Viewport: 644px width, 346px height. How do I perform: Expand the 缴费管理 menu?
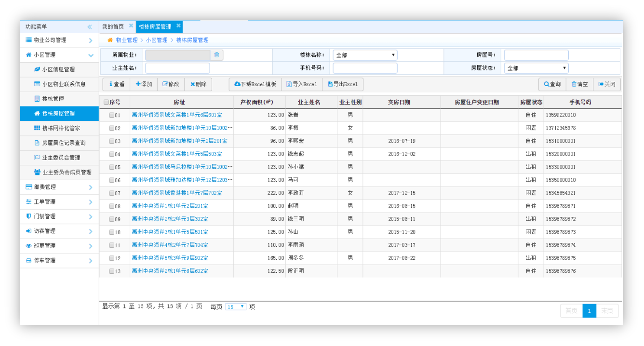[x=59, y=187]
